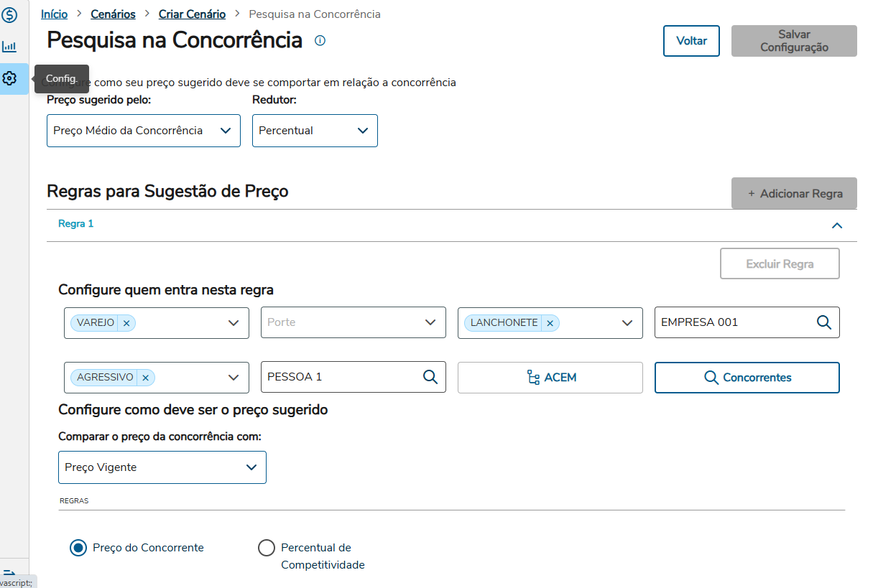Click the dollar sign pricing icon in sidebar
Image resolution: width=873 pixels, height=588 pixels.
(x=9, y=14)
